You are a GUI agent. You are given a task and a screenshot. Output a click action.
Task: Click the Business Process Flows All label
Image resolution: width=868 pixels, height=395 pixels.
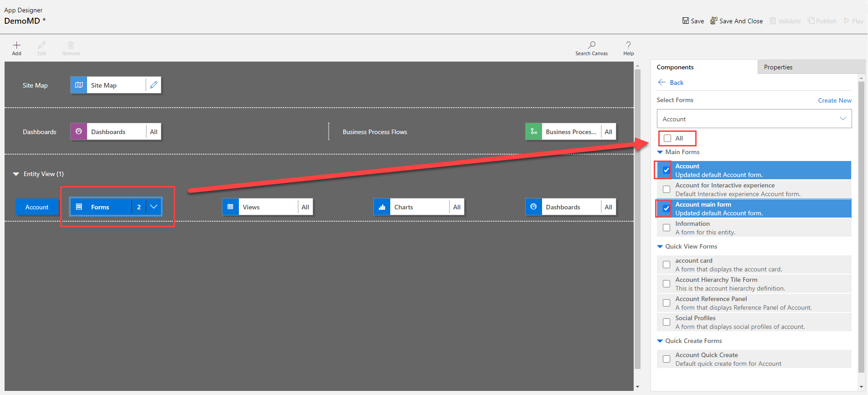[x=608, y=132]
